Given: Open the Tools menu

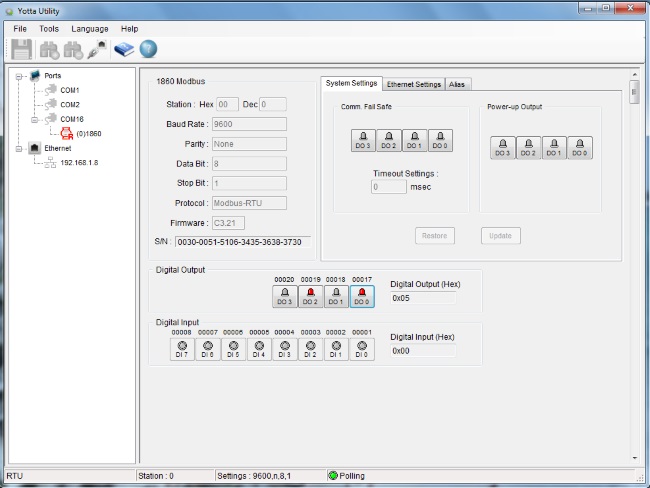Looking at the screenshot, I should [x=49, y=29].
